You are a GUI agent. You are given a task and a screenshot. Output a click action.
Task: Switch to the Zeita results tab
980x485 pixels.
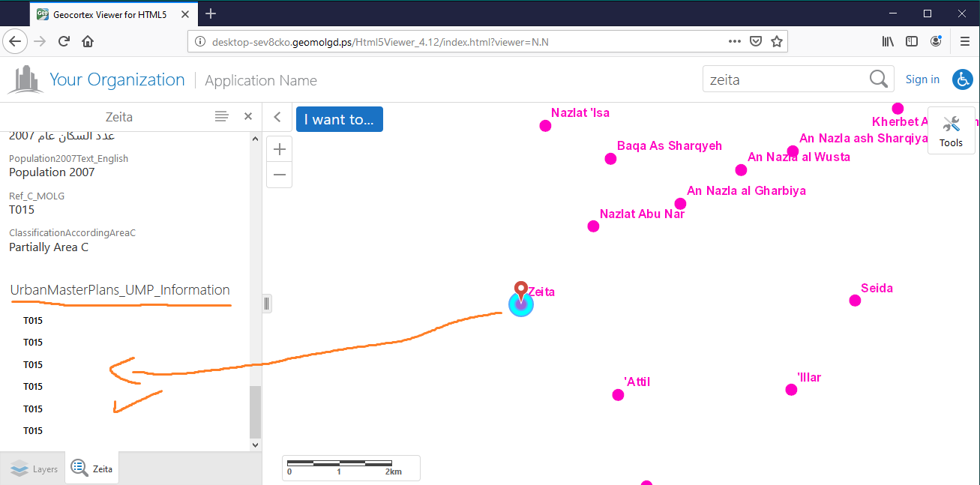coord(92,469)
